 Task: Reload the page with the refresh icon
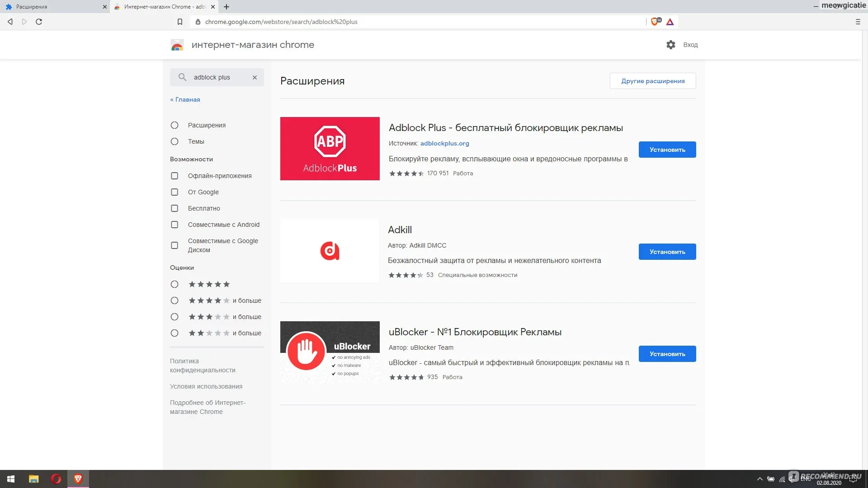click(39, 22)
